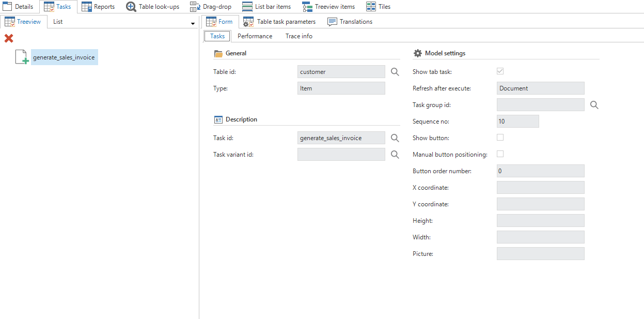The height and width of the screenshot is (319, 644).
Task: Click the generate_sales_invoice document icon
Action: point(22,57)
